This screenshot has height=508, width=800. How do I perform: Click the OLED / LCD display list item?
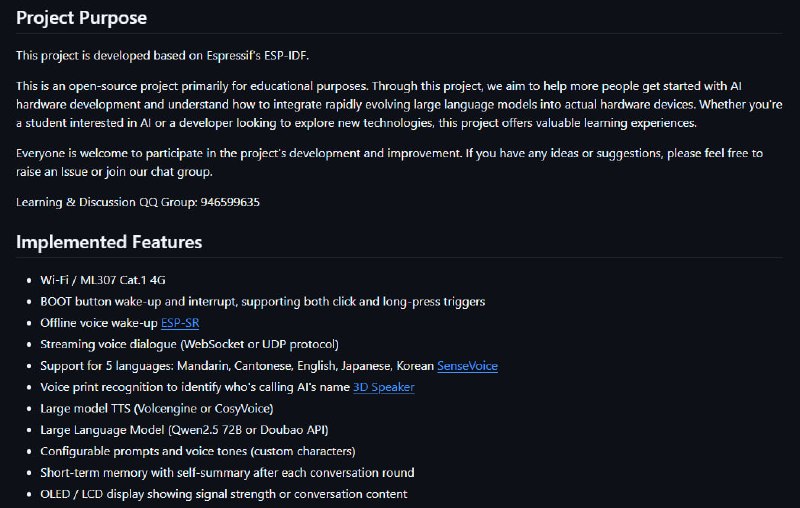point(224,494)
